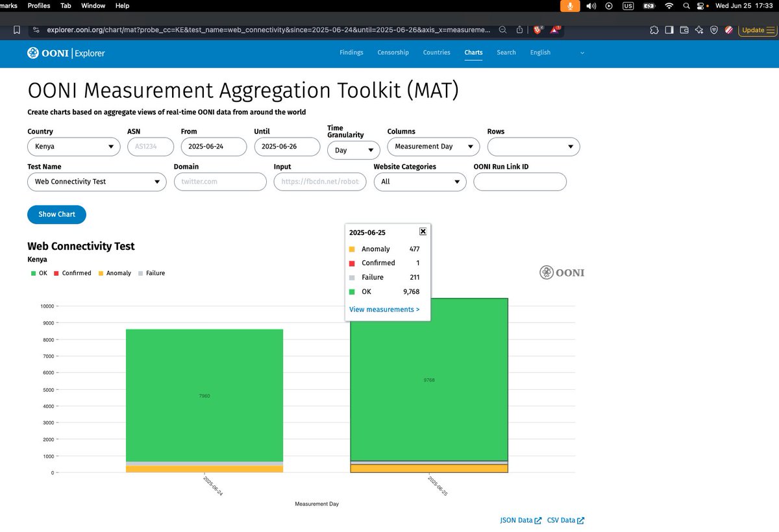Open the Window menu in the menu bar
779x532 pixels.
[93, 6]
